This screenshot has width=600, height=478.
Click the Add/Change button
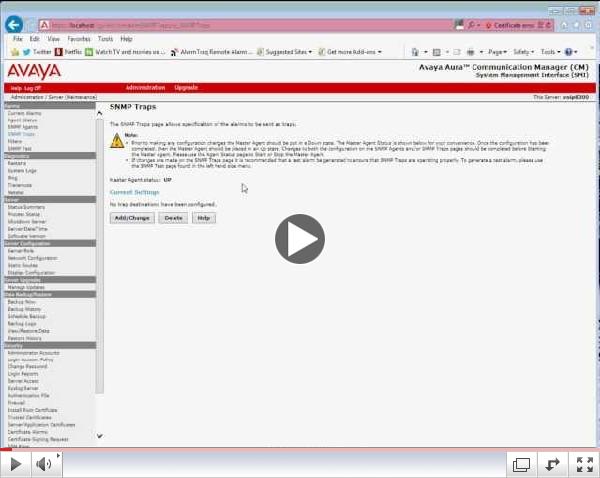tap(132, 218)
